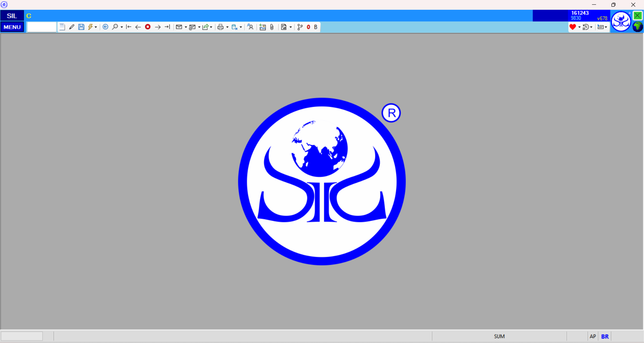
Task: Expand the printer dropdown arrow
Action: coord(227,27)
